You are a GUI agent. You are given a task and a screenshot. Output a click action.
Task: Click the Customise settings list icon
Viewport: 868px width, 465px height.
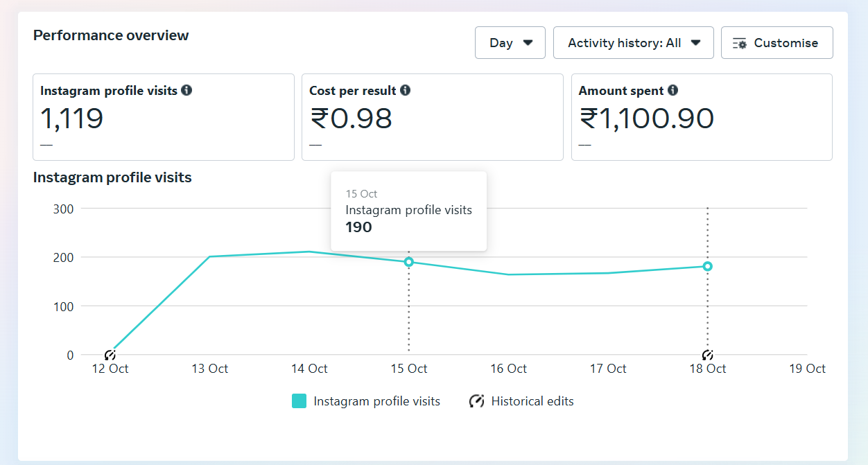point(740,43)
